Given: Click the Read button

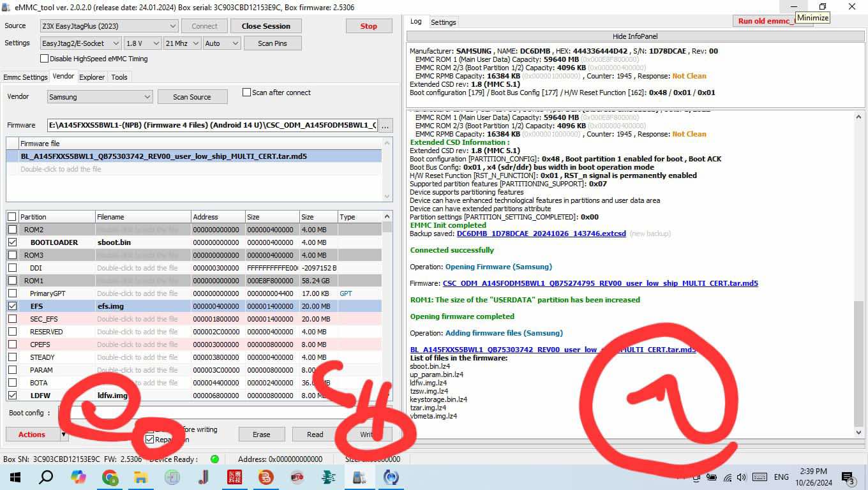Looking at the screenshot, I should [x=315, y=434].
